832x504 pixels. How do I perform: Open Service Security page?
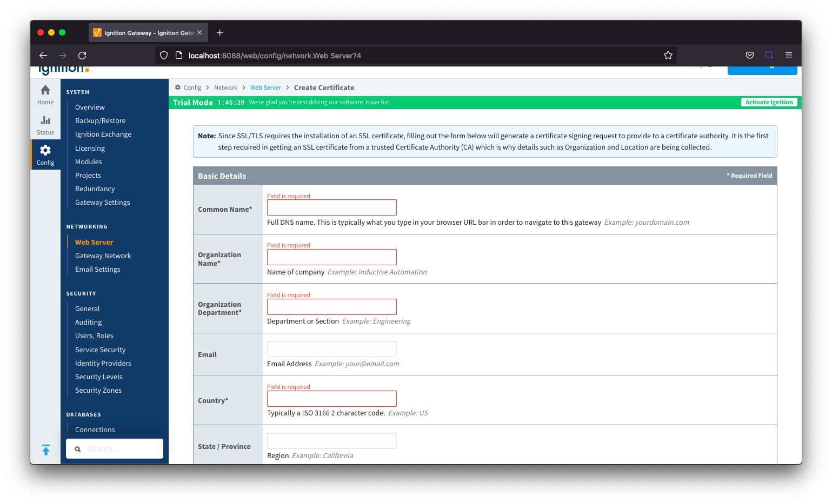point(101,350)
